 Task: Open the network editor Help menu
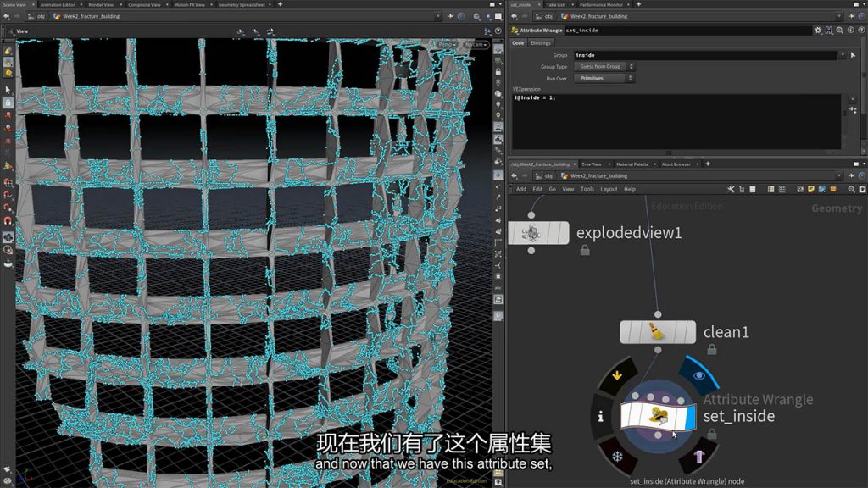coord(630,189)
